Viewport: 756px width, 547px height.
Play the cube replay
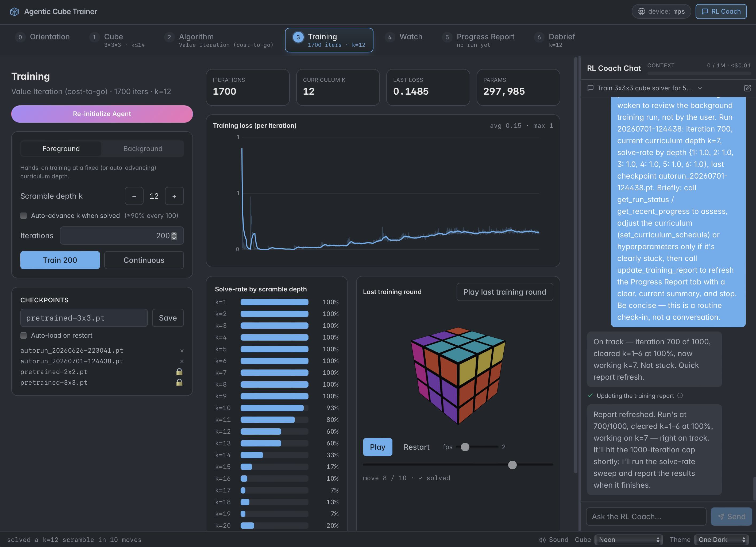(x=377, y=447)
